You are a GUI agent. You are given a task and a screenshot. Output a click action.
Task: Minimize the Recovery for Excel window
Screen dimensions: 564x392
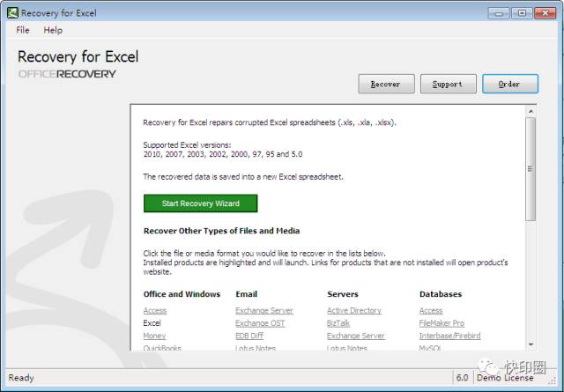498,14
